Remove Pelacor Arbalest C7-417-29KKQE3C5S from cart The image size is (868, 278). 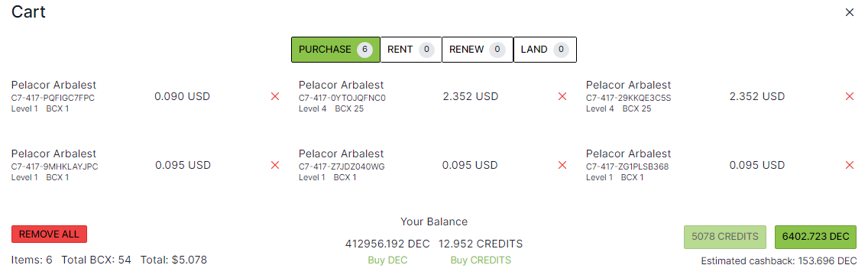point(850,96)
